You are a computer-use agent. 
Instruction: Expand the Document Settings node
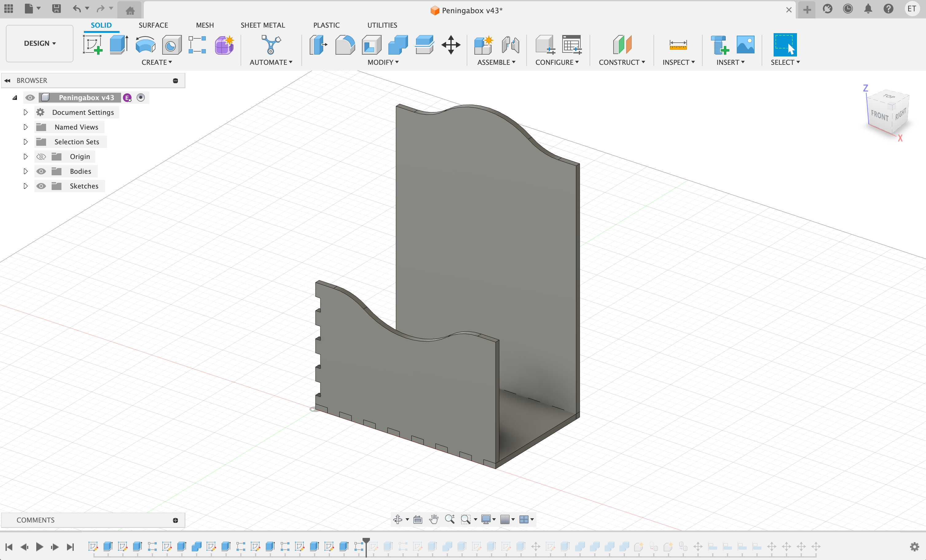point(26,112)
